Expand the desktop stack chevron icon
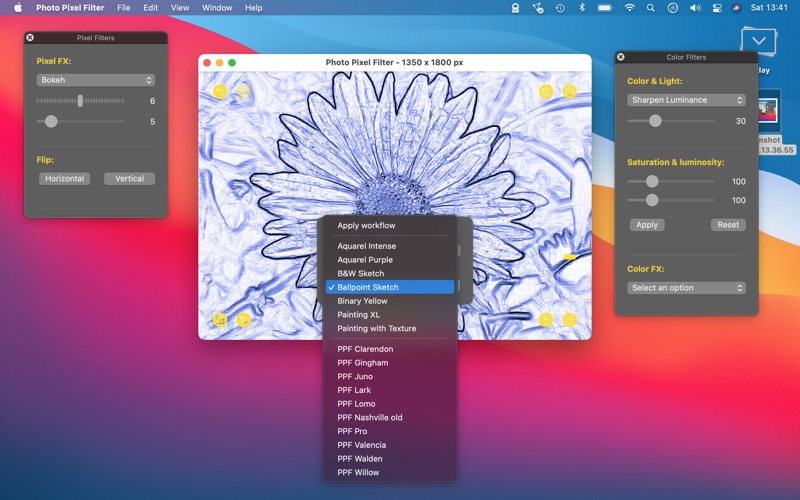The image size is (800, 500). click(758, 41)
